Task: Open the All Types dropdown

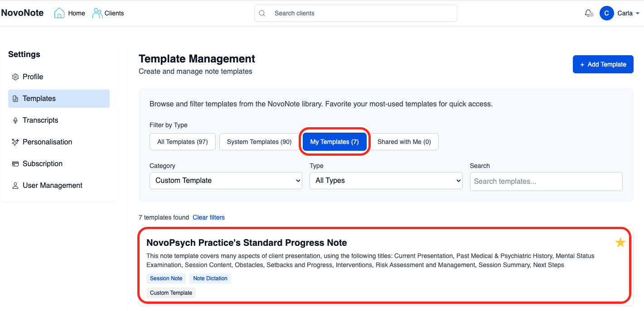Action: click(386, 181)
